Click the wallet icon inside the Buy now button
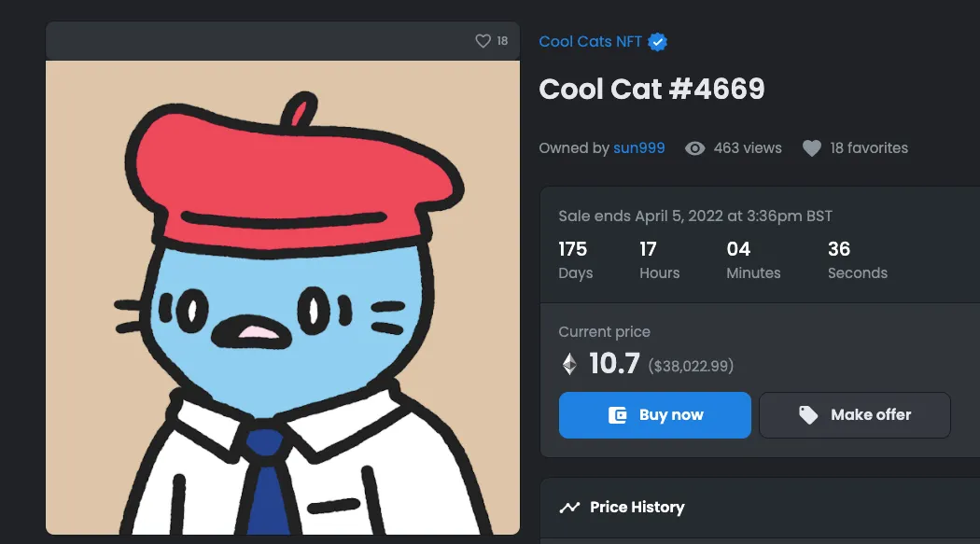The image size is (980, 544). coord(620,414)
